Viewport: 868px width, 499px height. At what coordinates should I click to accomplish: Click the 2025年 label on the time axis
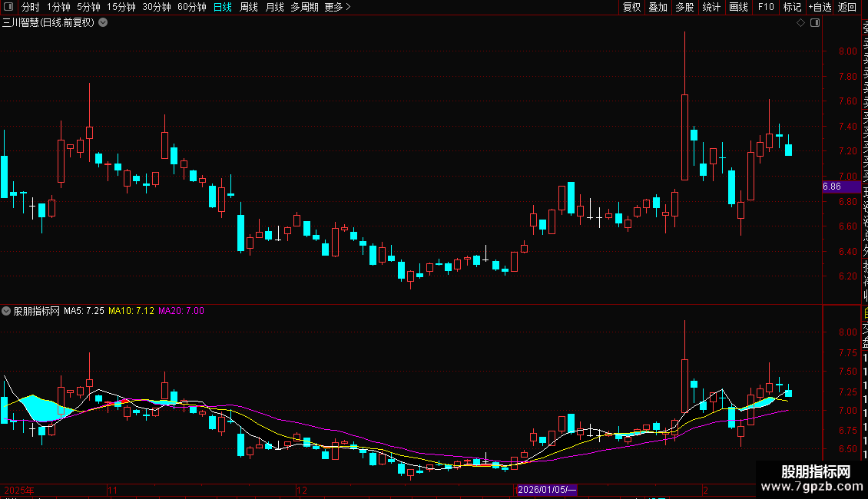[x=19, y=490]
